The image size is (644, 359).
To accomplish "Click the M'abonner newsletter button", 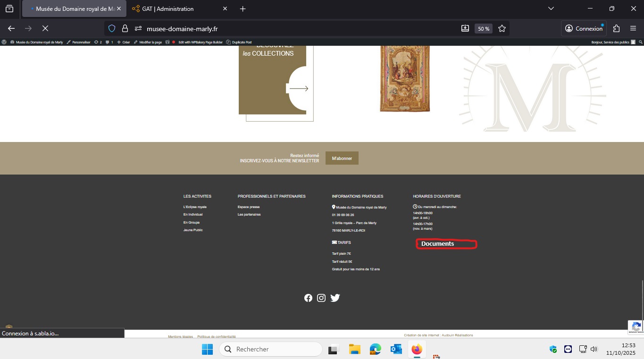I will pyautogui.click(x=342, y=158).
